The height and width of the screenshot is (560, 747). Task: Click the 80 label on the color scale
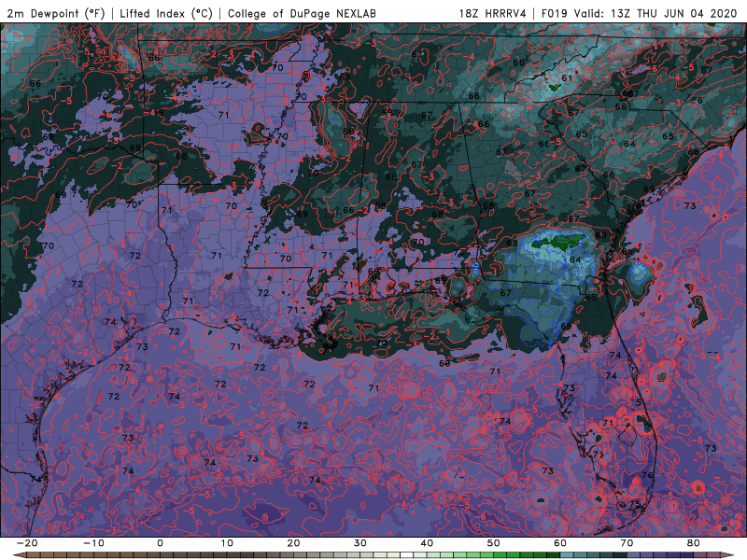pos(694,543)
